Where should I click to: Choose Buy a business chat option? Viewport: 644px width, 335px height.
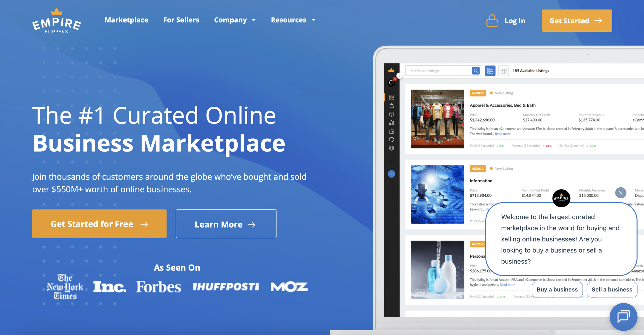pyautogui.click(x=557, y=289)
